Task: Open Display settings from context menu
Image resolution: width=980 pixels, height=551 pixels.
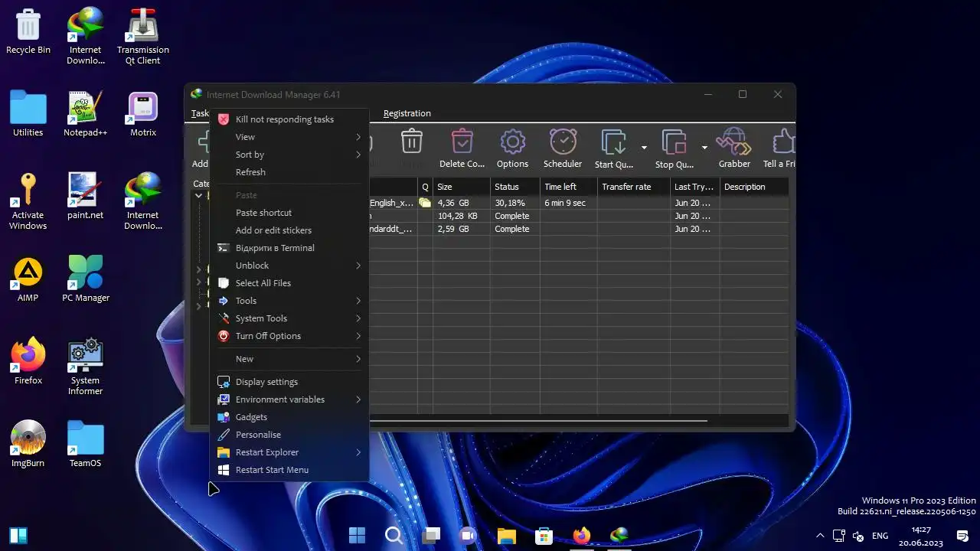Action: click(x=289, y=382)
